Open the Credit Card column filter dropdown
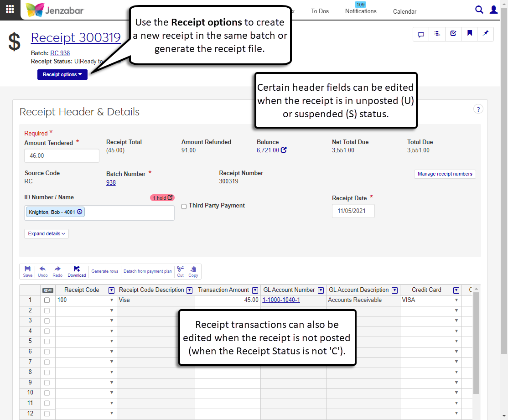 [x=456, y=290]
